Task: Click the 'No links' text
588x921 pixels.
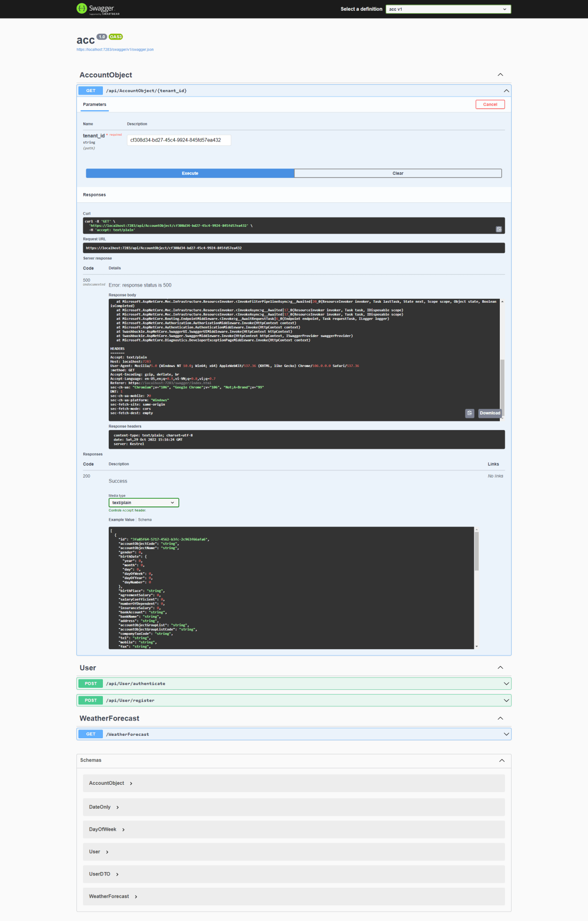Action: [495, 476]
